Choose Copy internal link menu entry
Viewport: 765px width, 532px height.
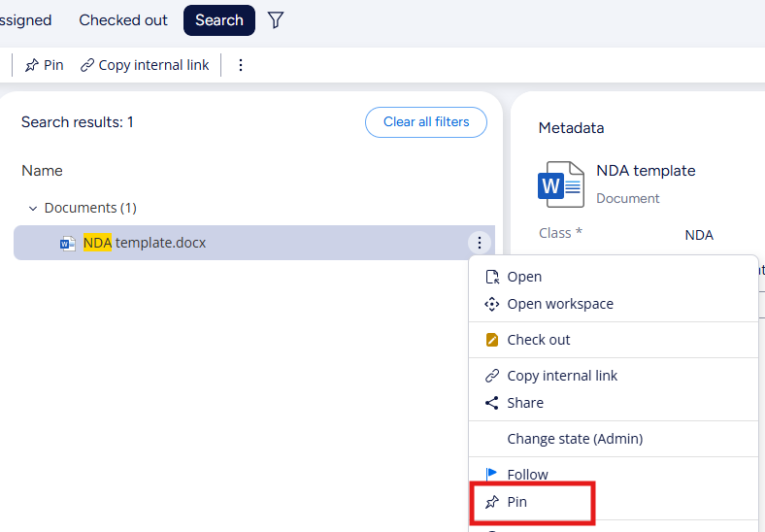tap(561, 376)
